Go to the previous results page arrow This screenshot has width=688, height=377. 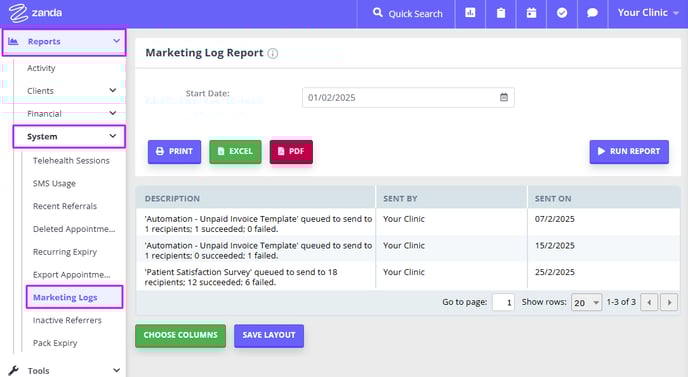pyautogui.click(x=649, y=302)
